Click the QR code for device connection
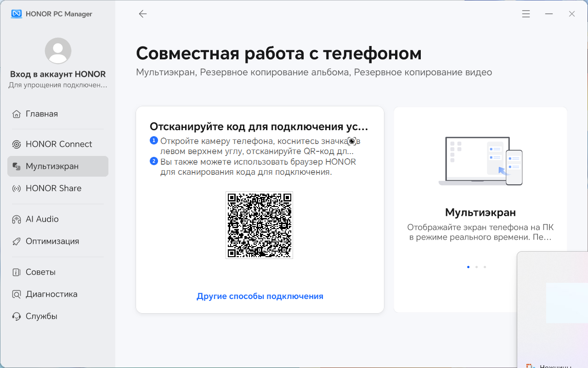This screenshot has width=588, height=368. point(259,225)
